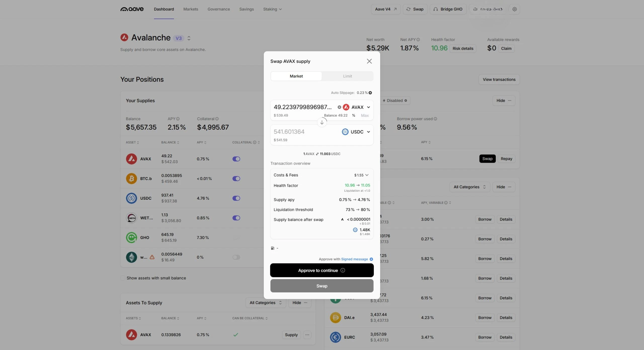Clear the AVAX amount input
Screen dimensions: 644x350
(x=339, y=107)
